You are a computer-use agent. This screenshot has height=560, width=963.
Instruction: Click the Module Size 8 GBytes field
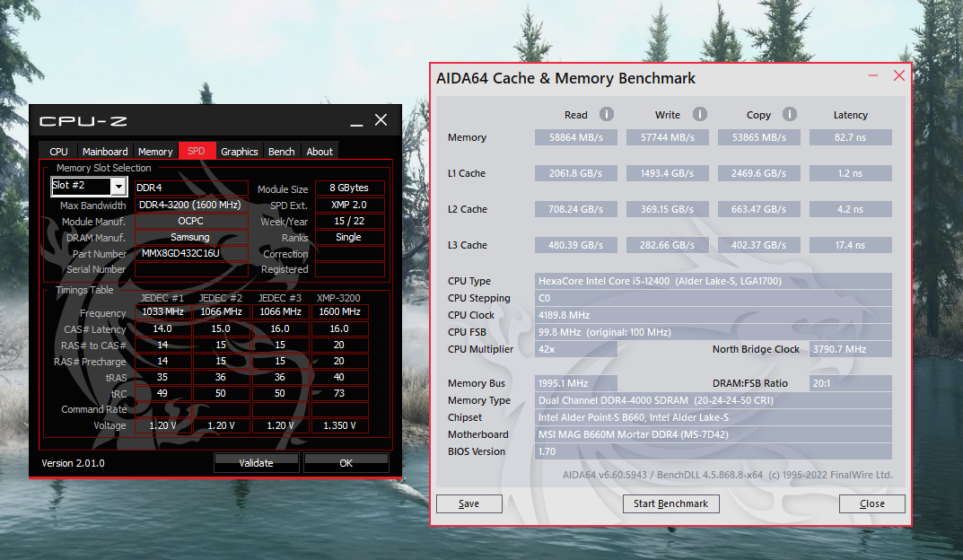click(349, 188)
